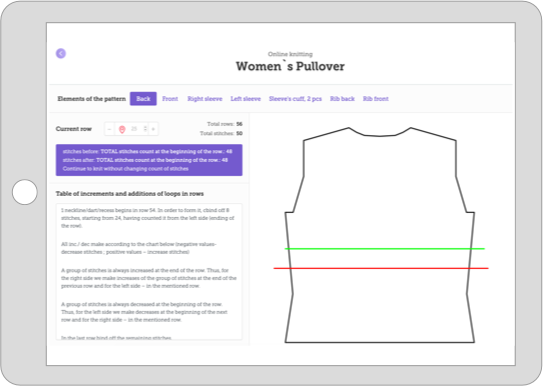543x386 pixels.
Task: Switch to the Front tab
Action: click(x=170, y=99)
